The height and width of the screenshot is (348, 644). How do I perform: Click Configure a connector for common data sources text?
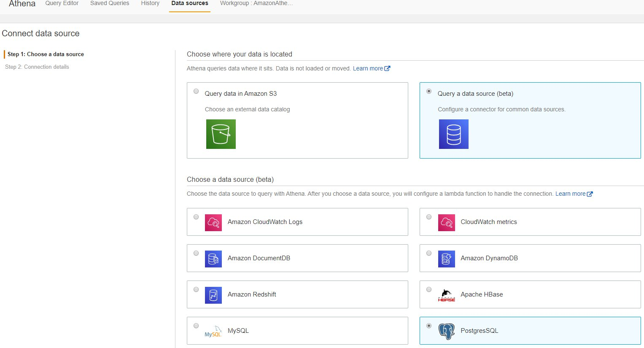pyautogui.click(x=501, y=109)
